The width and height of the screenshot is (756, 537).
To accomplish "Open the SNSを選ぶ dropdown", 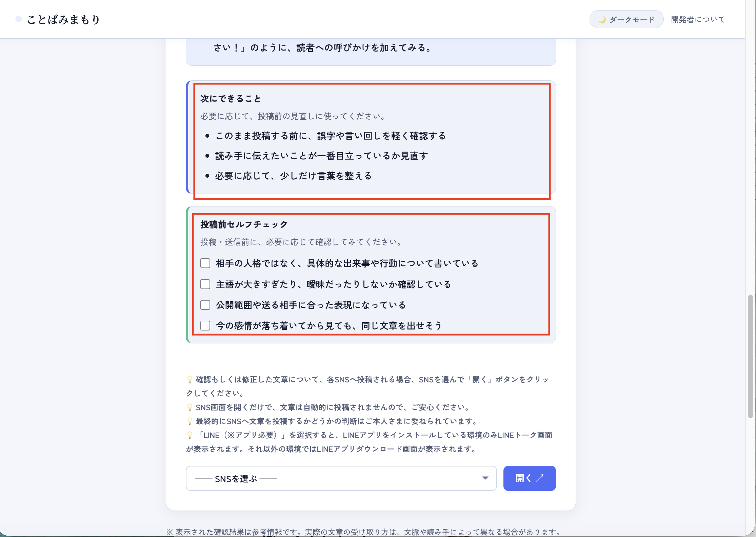I will pos(341,478).
